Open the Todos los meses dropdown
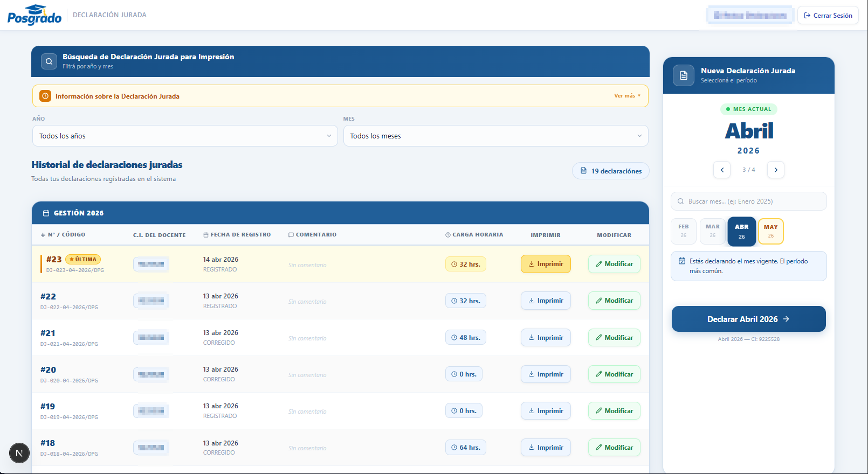This screenshot has height=474, width=868. pos(495,136)
